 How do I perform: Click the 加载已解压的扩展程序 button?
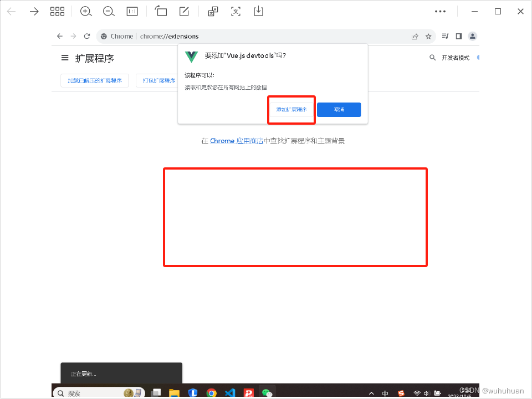95,81
